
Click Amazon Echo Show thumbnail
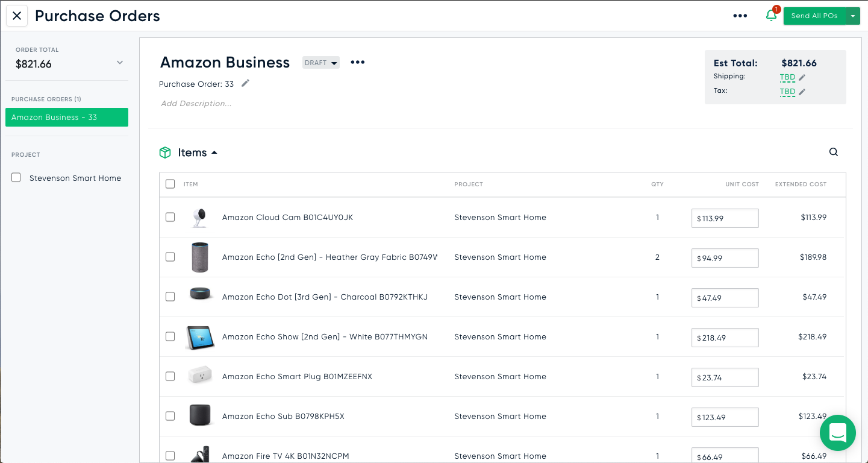click(200, 338)
